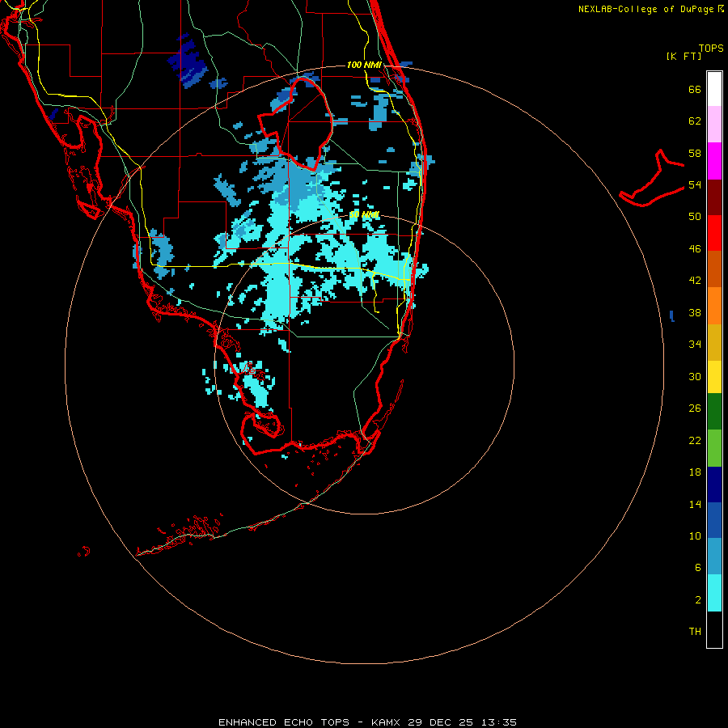This screenshot has height=728, width=728.
Task: Click the dark navy echo patch at the top
Action: (x=189, y=61)
